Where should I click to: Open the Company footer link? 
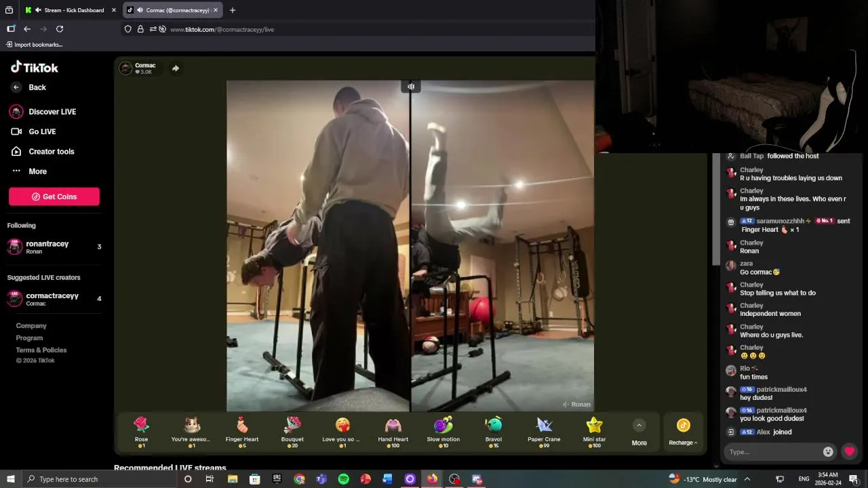click(31, 326)
